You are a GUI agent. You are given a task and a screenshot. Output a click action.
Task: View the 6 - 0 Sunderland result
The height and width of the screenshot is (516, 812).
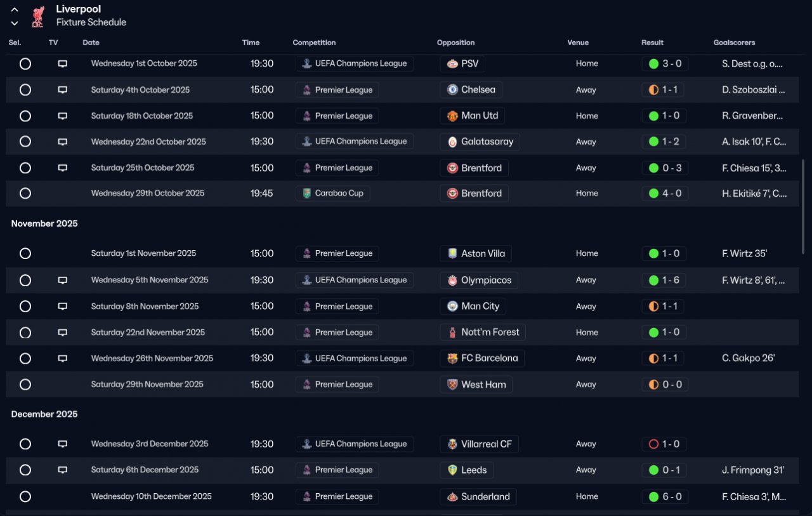coord(665,497)
